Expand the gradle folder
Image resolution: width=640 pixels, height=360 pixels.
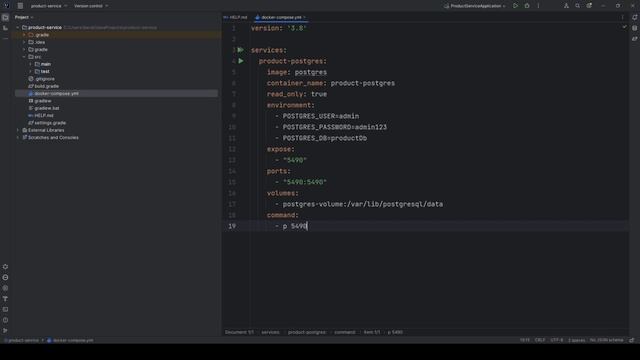pos(24,49)
